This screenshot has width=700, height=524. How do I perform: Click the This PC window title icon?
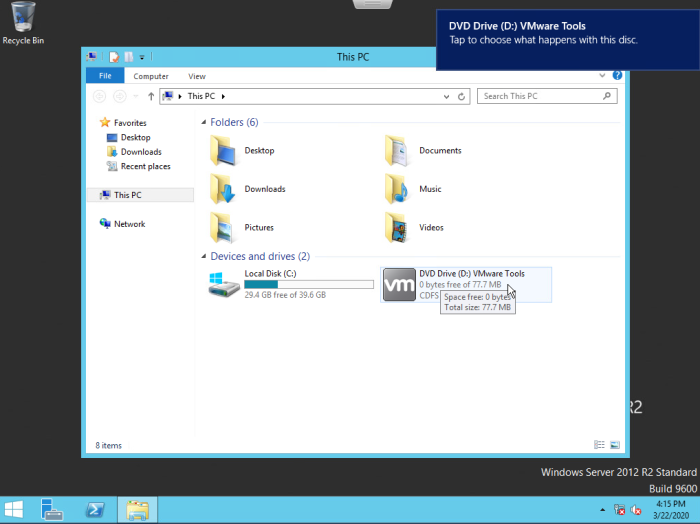click(x=92, y=57)
